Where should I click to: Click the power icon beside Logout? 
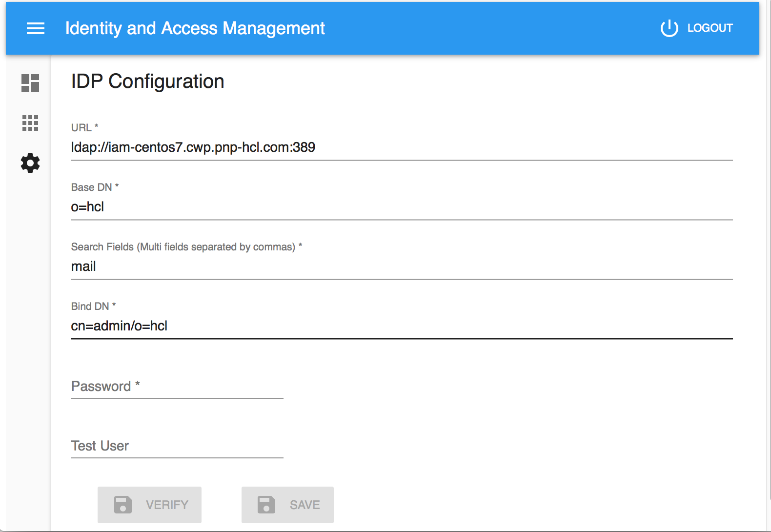coord(669,28)
